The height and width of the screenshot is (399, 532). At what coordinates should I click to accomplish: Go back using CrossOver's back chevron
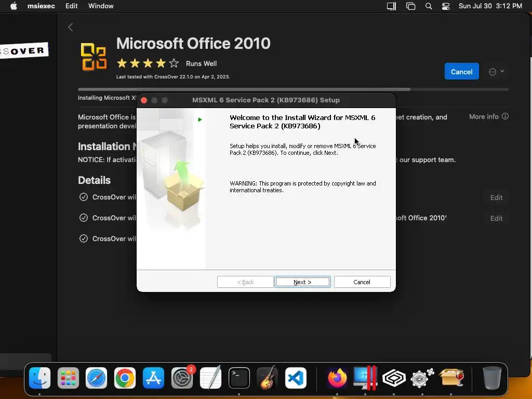[x=70, y=27]
